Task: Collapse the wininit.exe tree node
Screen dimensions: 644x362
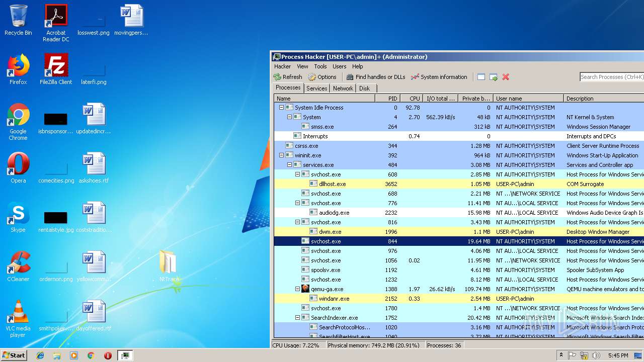Action: (x=282, y=155)
